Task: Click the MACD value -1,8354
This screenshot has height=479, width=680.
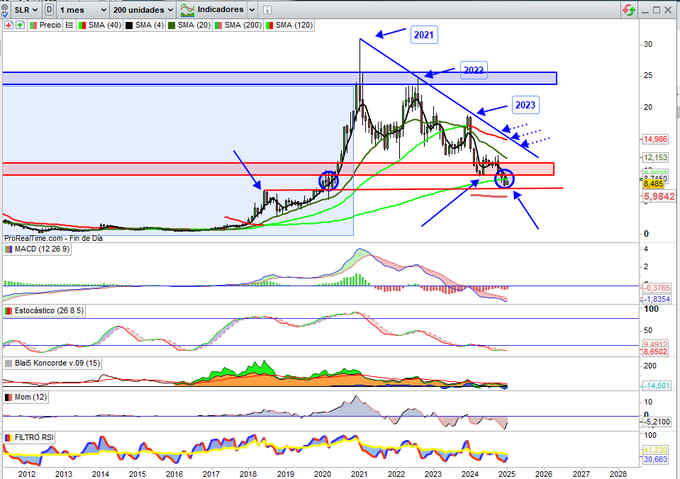Action: click(655, 299)
